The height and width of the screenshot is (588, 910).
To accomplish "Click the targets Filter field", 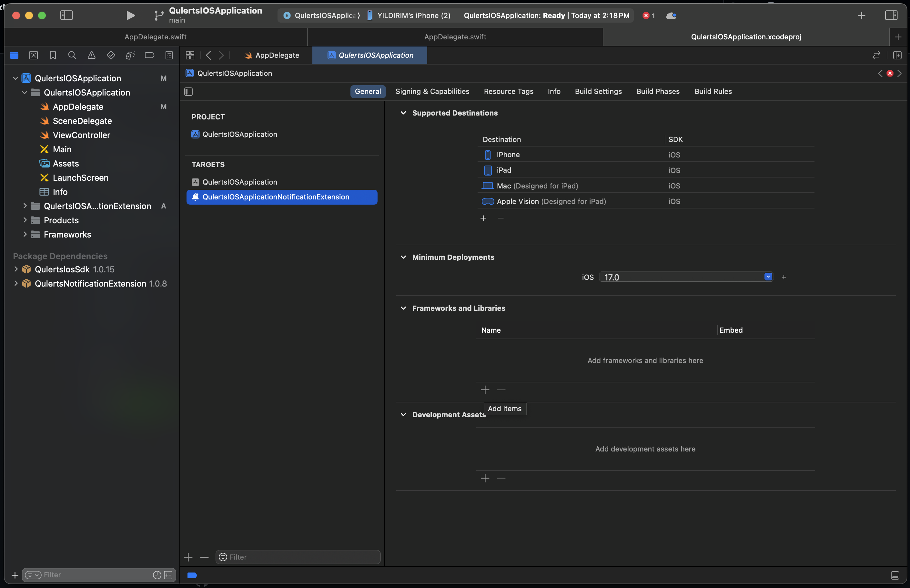I will 298,557.
